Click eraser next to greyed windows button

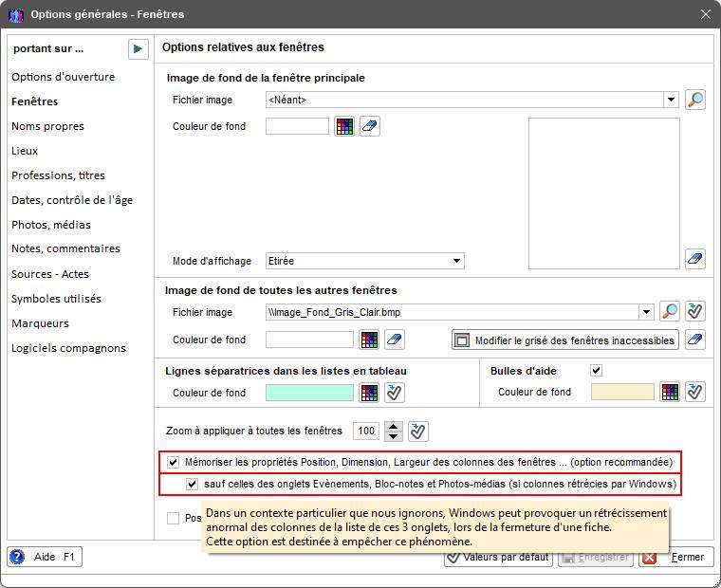695,340
